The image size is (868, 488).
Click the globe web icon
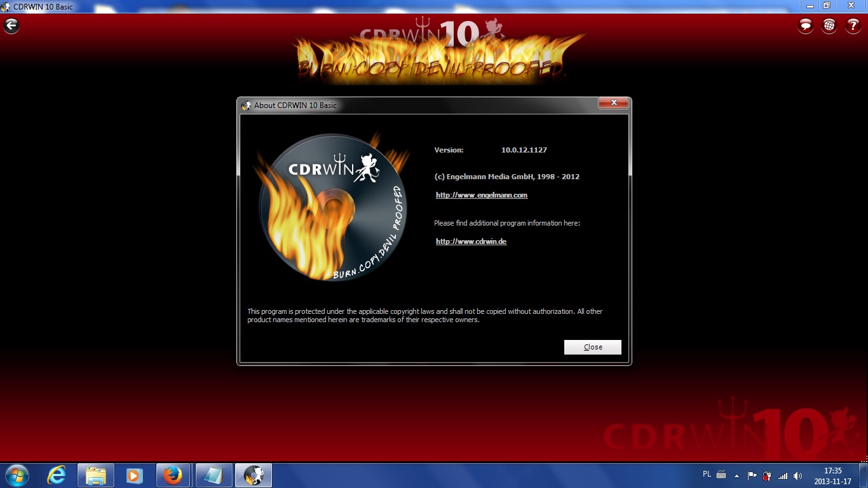pos(829,25)
